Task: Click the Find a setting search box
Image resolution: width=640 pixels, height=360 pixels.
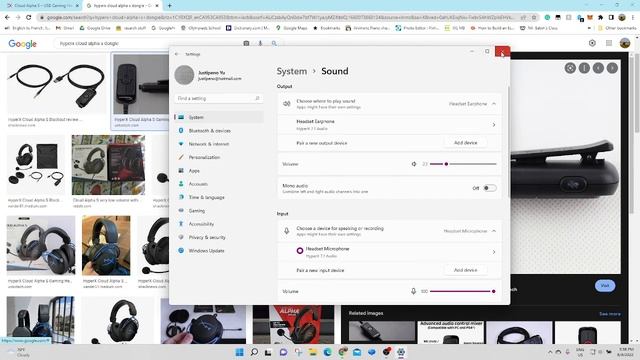Action: (x=219, y=98)
